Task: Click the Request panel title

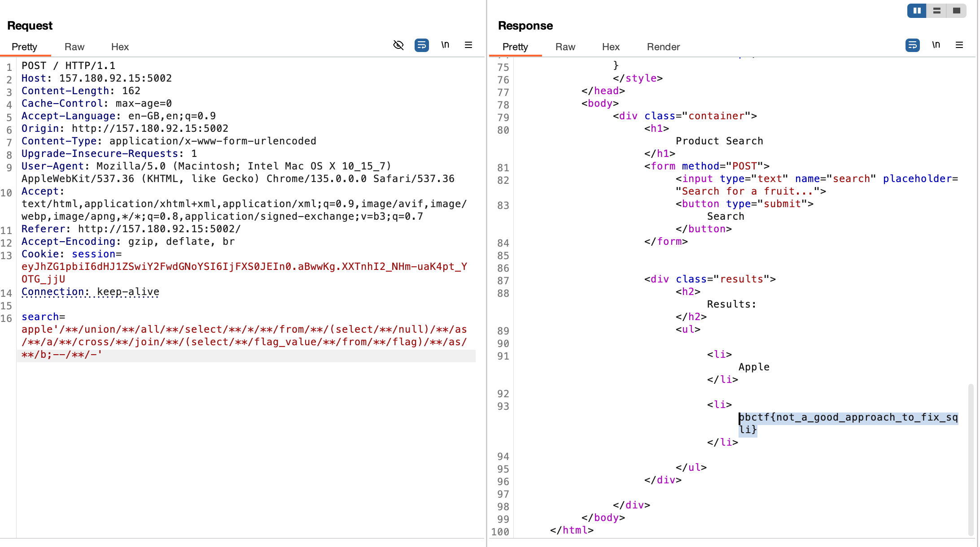Action: (x=30, y=26)
